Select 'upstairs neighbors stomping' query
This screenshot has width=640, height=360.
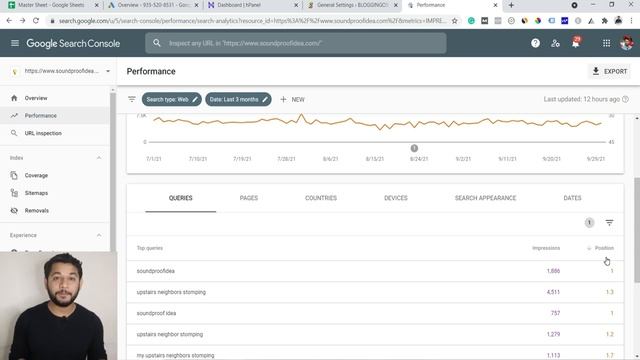pyautogui.click(x=375, y=292)
